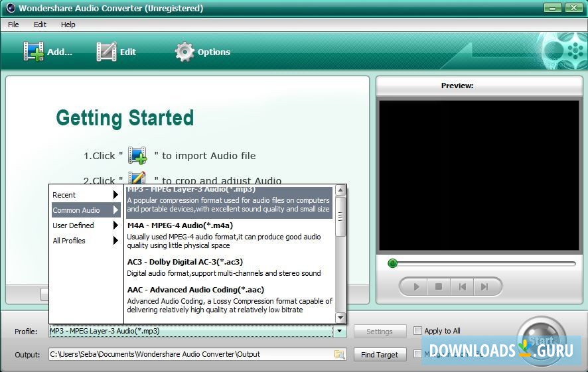
Task: Select the AAC - Advanced Audio Coding profile
Action: tap(229, 300)
